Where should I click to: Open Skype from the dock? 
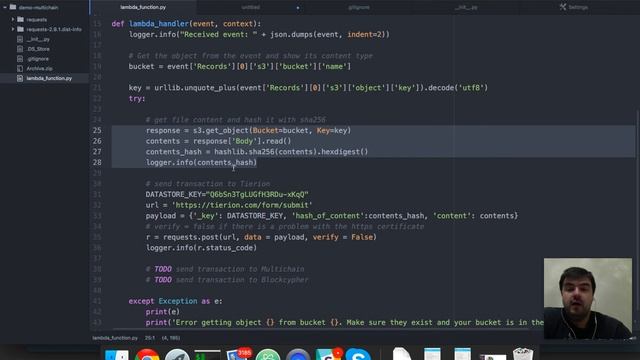pyautogui.click(x=358, y=354)
